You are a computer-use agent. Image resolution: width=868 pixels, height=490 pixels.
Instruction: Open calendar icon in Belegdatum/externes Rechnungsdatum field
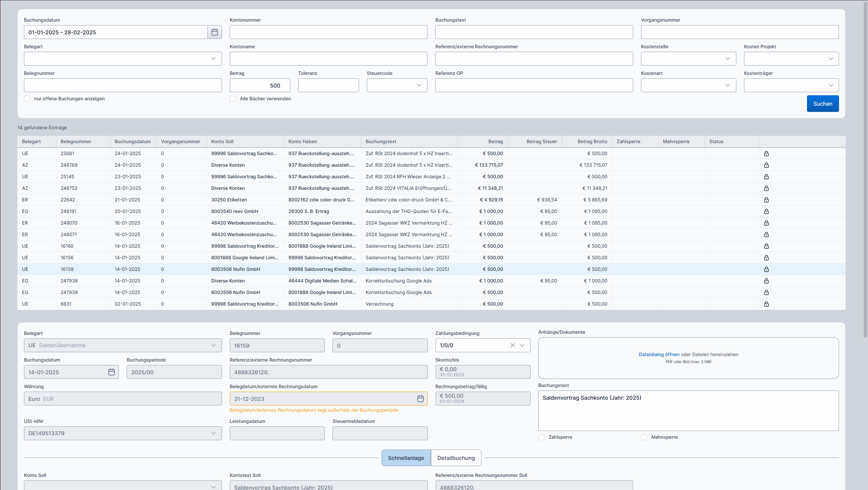coord(420,399)
